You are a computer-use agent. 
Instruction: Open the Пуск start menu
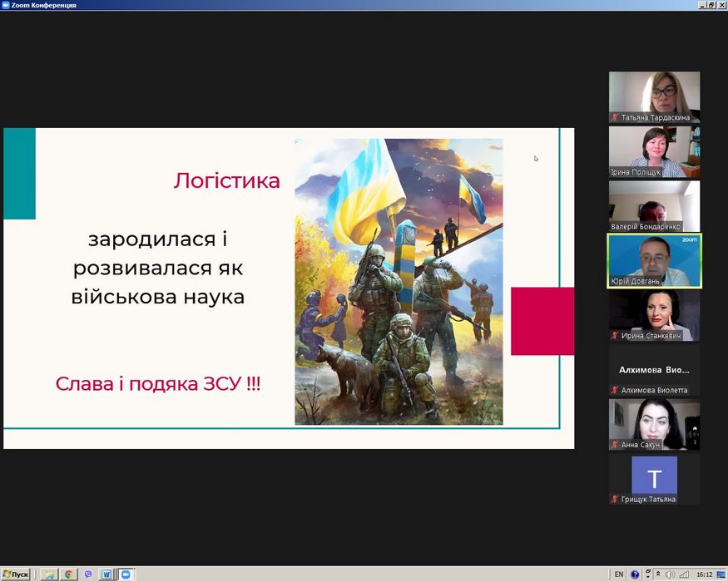(16, 575)
